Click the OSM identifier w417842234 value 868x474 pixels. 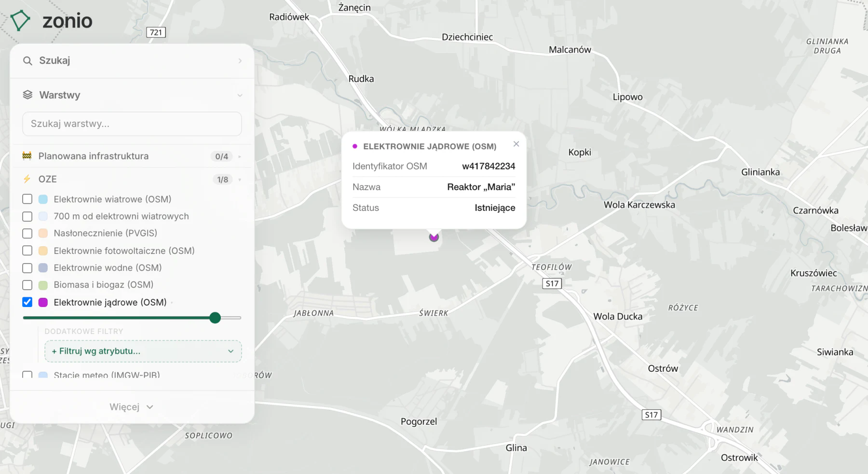[488, 166]
